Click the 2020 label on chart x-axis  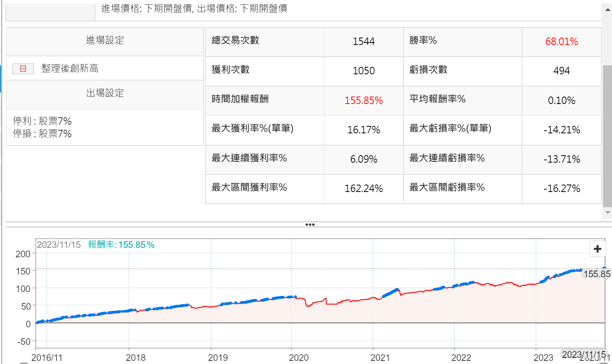pos(299,357)
